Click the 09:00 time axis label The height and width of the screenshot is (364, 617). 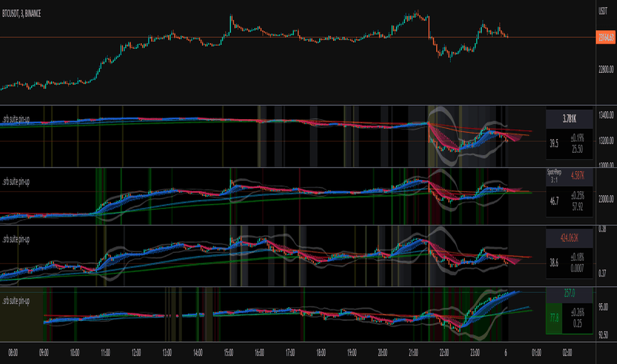click(44, 353)
